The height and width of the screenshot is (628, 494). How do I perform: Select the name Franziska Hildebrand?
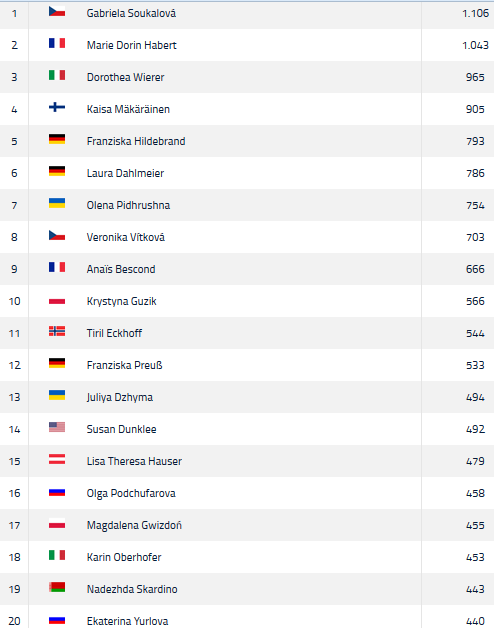(136, 141)
